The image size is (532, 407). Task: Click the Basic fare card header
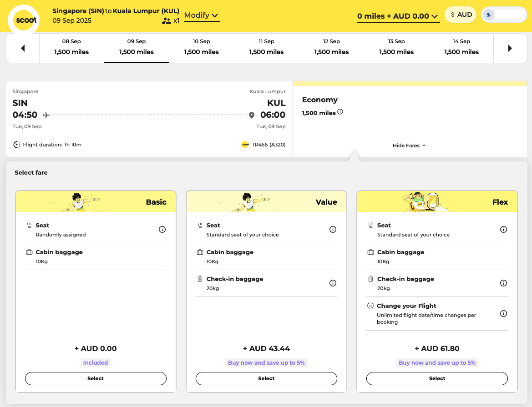pos(96,201)
